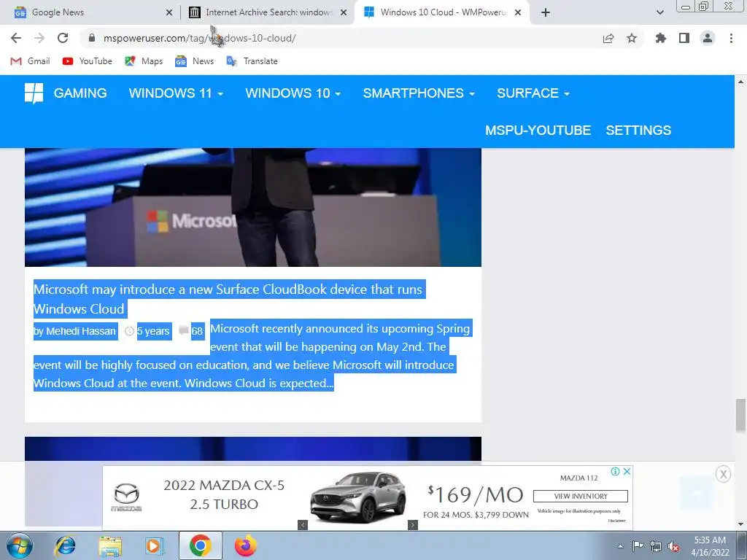The height and width of the screenshot is (560, 747).
Task: Expand the WINDOWS 11 menu
Action: point(176,93)
